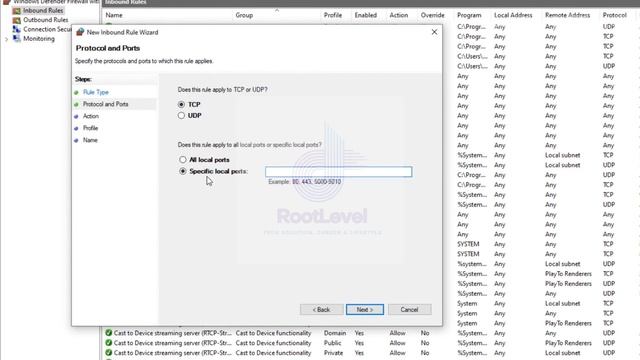Screen dimensions: 640x360
Task: Click green check icon of Domain Cast rule
Action: coord(109,333)
